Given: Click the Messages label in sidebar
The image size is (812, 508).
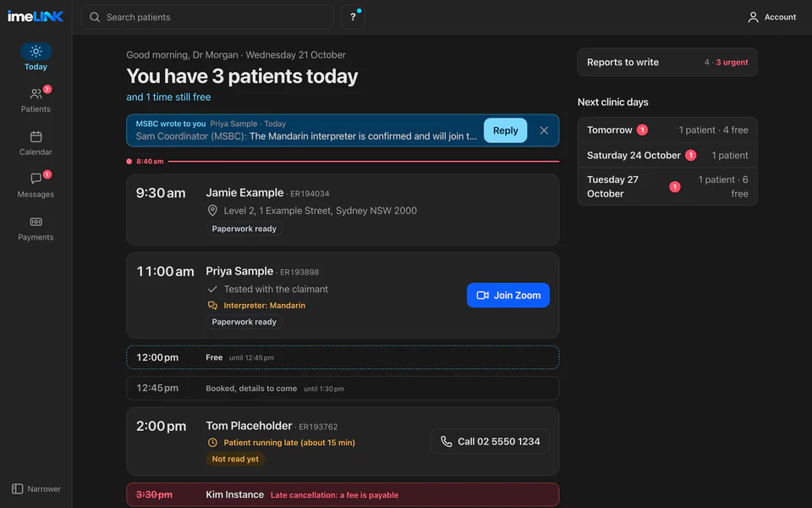Looking at the screenshot, I should point(36,195).
